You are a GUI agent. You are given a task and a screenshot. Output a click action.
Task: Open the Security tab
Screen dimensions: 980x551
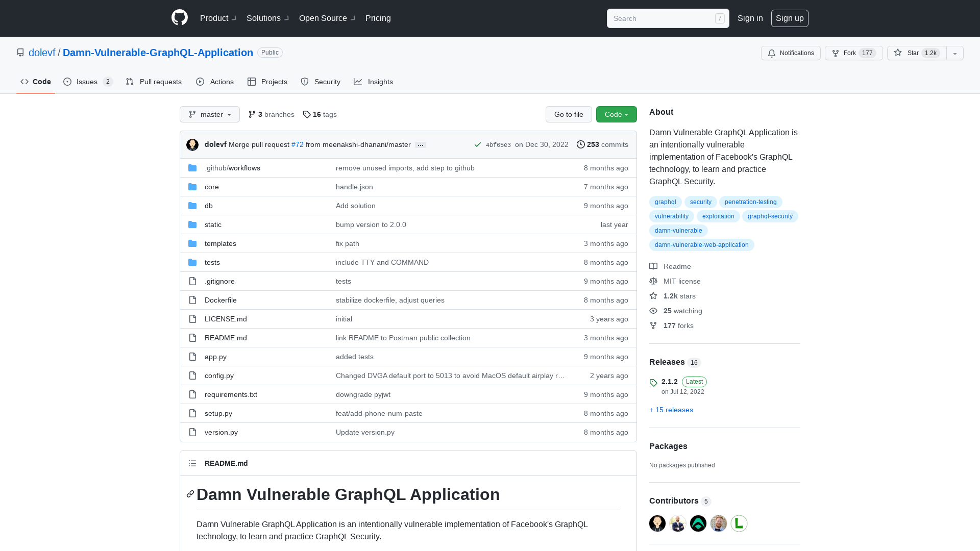[321, 82]
